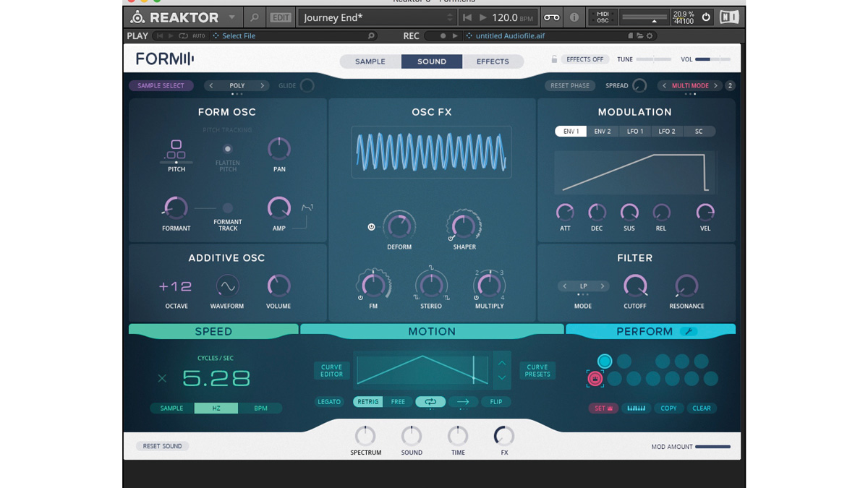Select the LFO 1 modulation tab
This screenshot has height=488, width=868.
point(635,131)
